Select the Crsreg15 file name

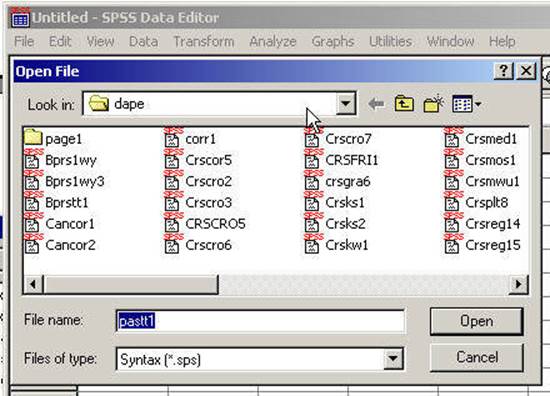(x=492, y=245)
